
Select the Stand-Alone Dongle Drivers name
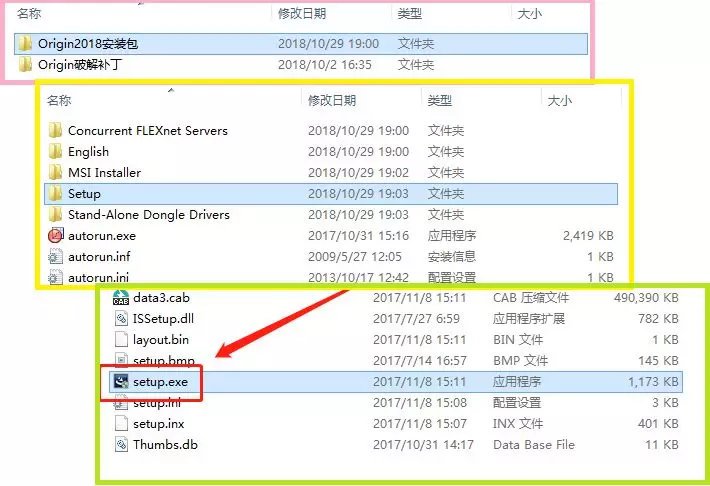[x=149, y=215]
